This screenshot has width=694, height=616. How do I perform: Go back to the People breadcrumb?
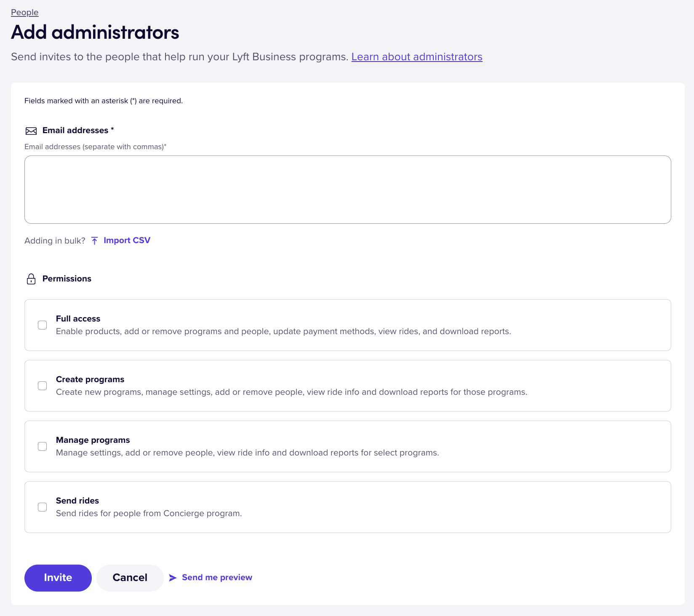tap(25, 12)
